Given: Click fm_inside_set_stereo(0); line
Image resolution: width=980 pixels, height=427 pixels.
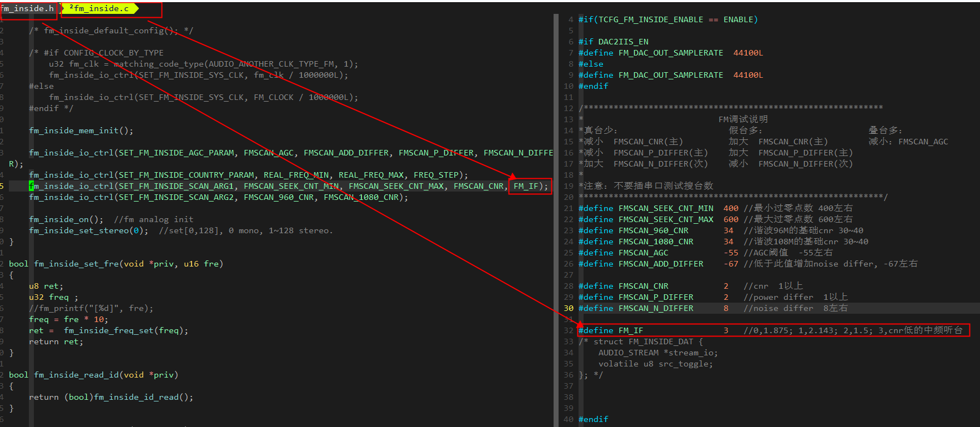Looking at the screenshot, I should pos(180,230).
